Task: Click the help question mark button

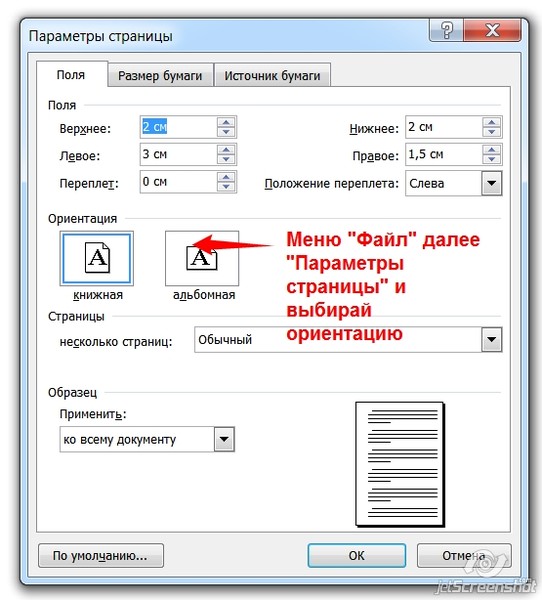Action: pos(446,30)
